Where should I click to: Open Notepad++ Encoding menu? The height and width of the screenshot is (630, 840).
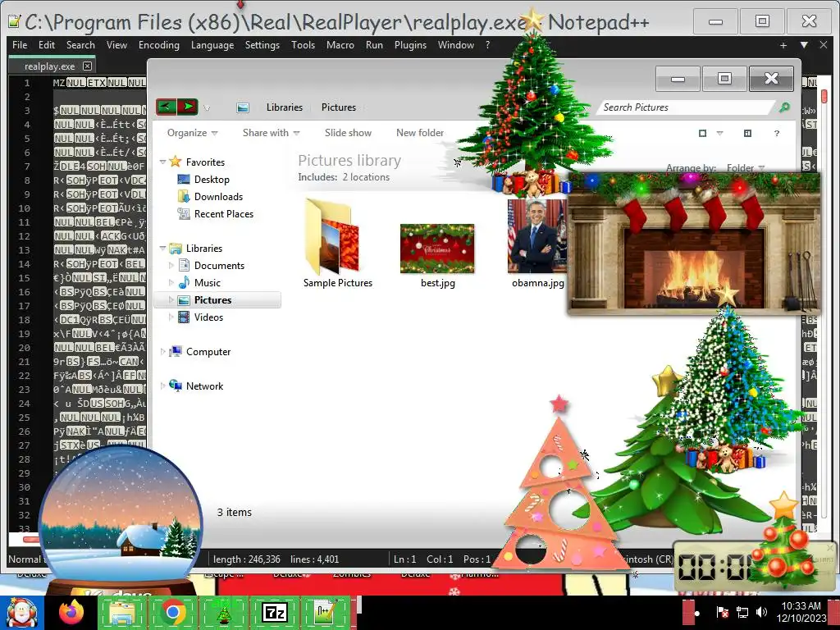(x=159, y=45)
